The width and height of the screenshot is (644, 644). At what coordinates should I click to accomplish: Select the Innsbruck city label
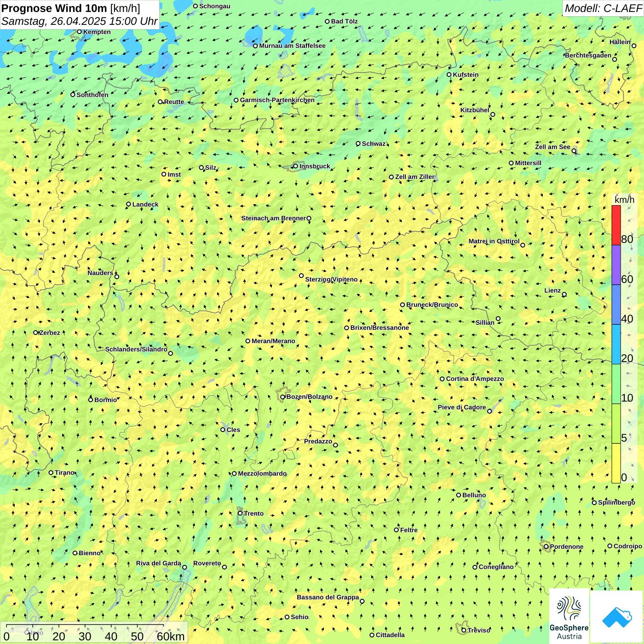point(315,166)
